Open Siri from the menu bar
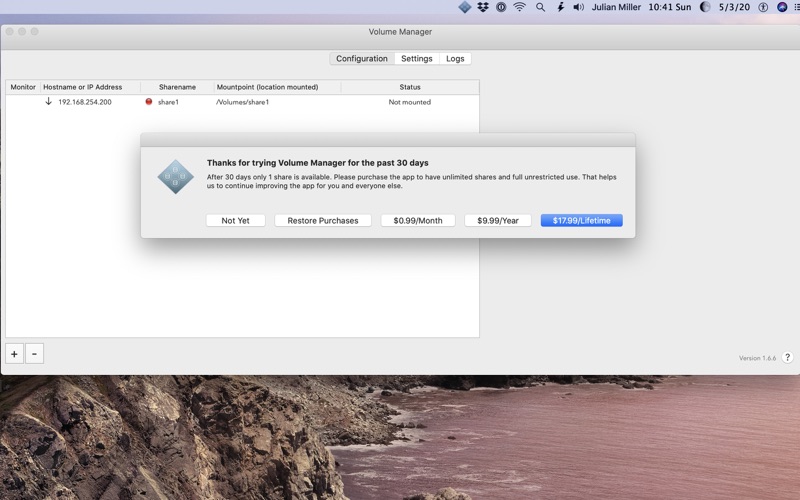Image resolution: width=800 pixels, height=500 pixels. click(782, 7)
